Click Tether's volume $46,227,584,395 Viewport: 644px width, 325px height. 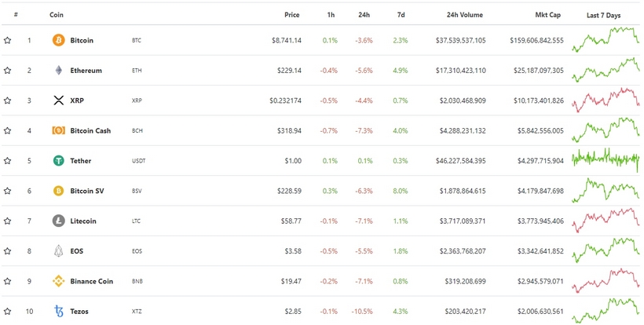460,160
